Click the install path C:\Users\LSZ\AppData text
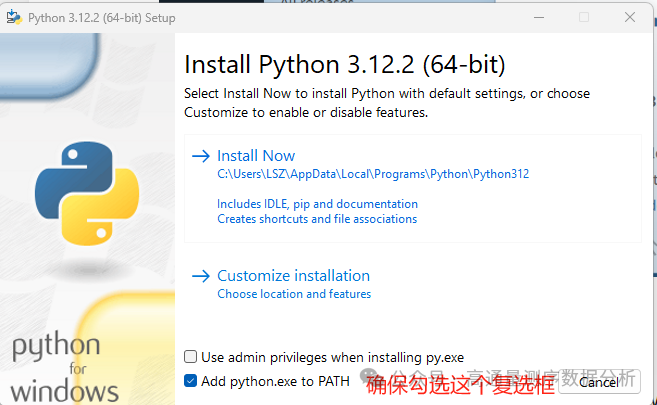 pyautogui.click(x=373, y=174)
